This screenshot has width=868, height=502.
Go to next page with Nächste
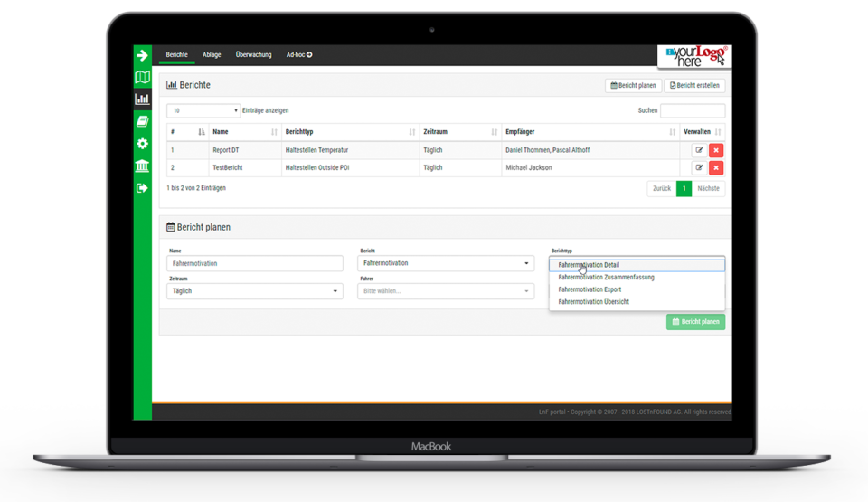pos(708,189)
